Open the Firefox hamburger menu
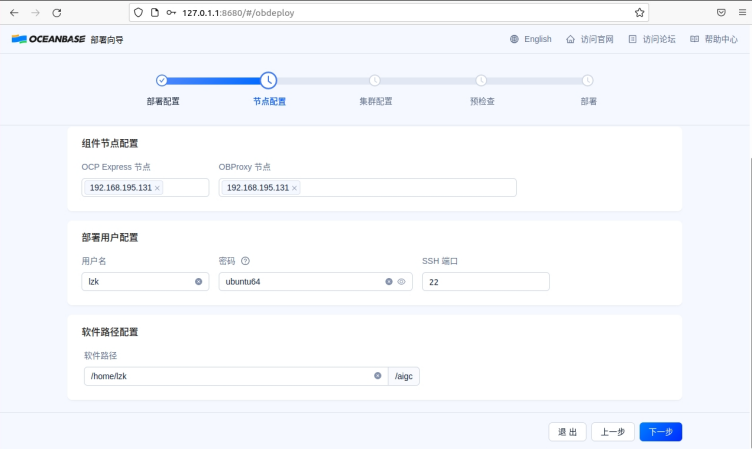 tap(742, 12)
